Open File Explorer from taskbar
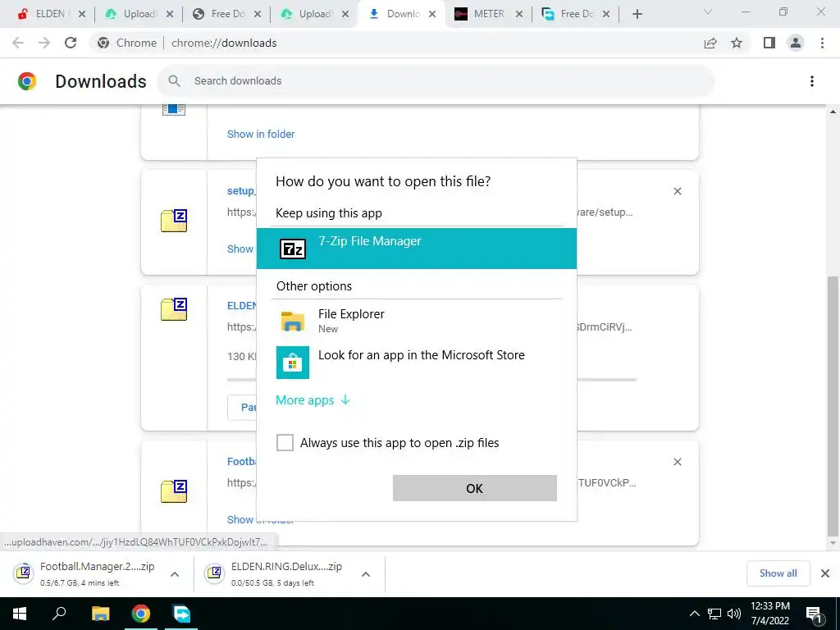 pos(100,614)
